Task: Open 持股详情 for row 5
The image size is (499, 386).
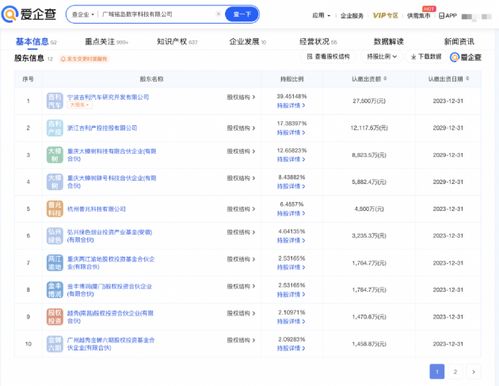Action: [x=291, y=213]
